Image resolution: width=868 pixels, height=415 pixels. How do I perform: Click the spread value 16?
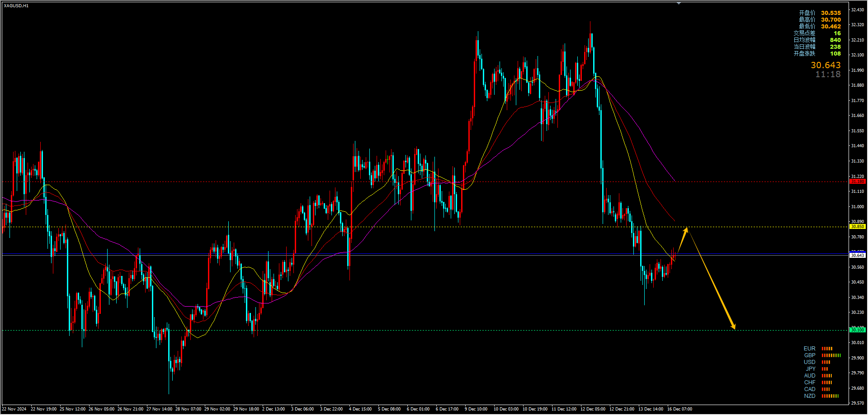coord(837,33)
